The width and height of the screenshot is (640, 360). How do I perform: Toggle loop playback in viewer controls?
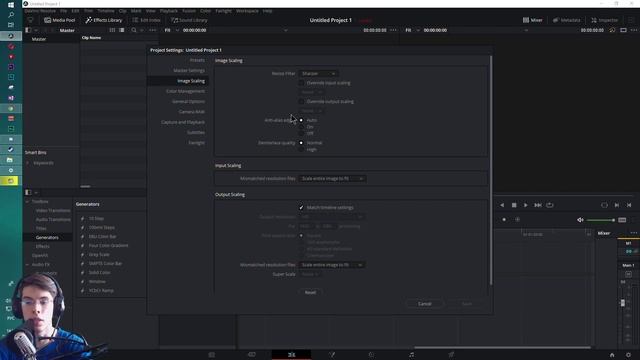click(550, 205)
